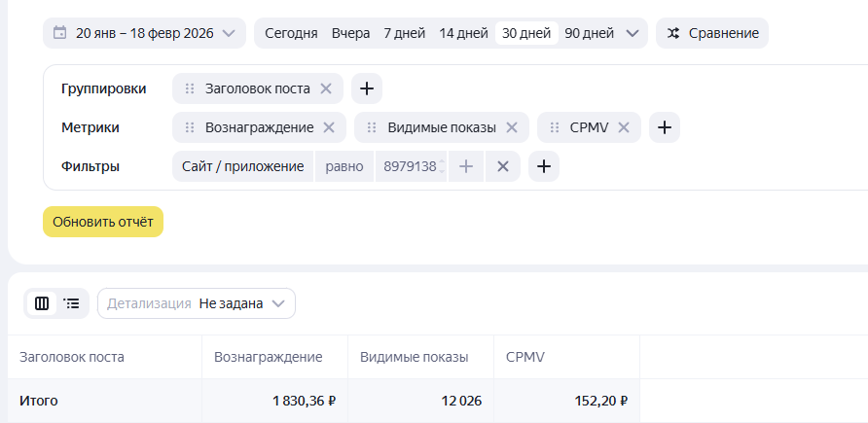
Task: Select the 7 дней period
Action: 404,33
